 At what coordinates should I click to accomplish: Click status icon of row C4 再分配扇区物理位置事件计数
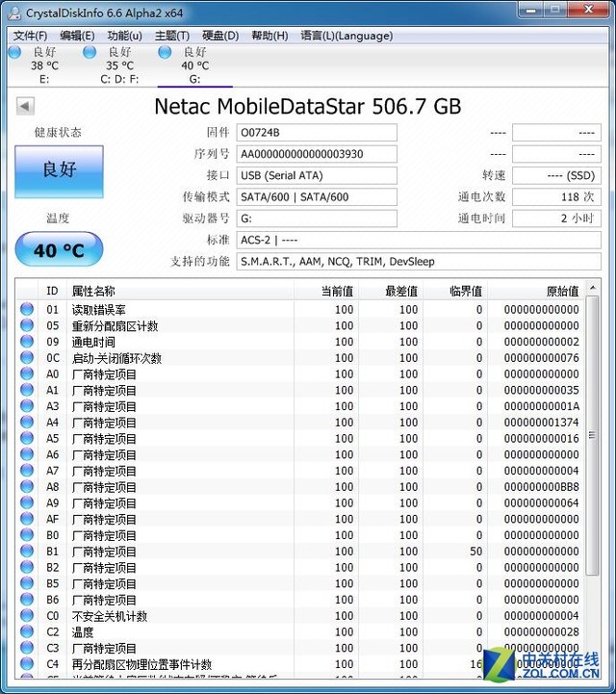[27, 664]
